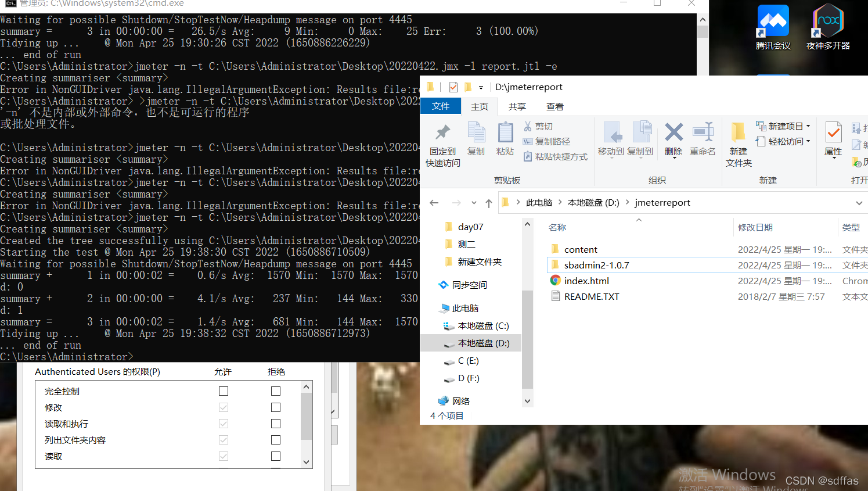
Task: Click the permissions list scroll down arrow
Action: (x=307, y=463)
